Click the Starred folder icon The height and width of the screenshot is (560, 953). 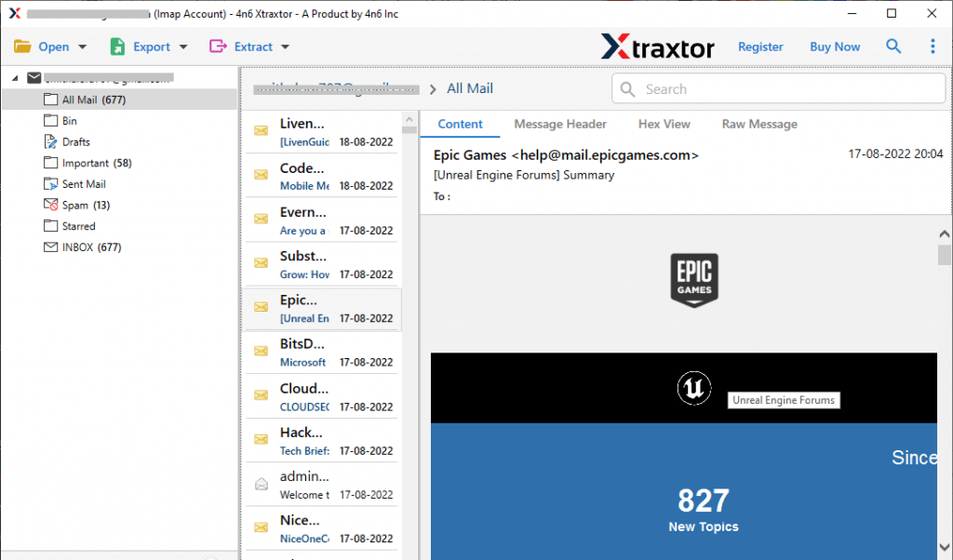point(49,225)
